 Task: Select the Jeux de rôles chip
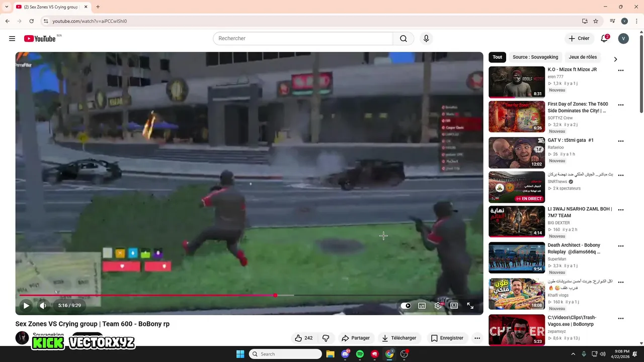pyautogui.click(x=583, y=57)
